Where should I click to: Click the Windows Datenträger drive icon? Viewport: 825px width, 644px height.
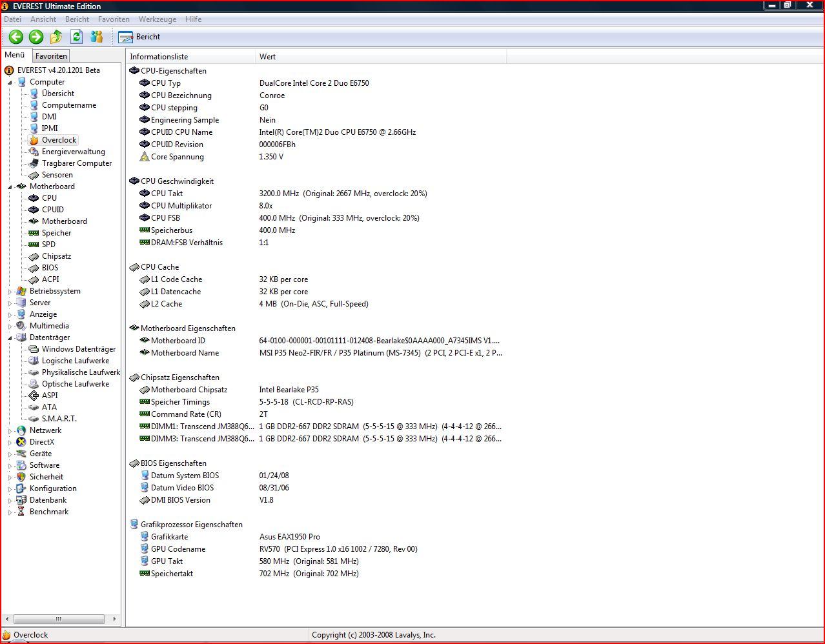pos(34,349)
